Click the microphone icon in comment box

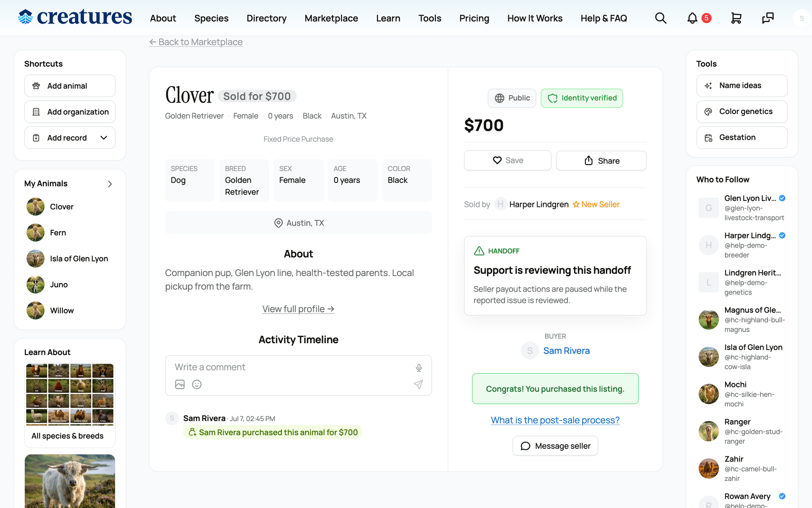pos(419,368)
